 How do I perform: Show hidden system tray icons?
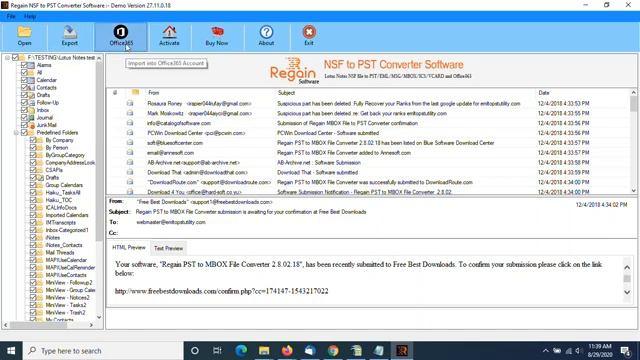coord(545,351)
